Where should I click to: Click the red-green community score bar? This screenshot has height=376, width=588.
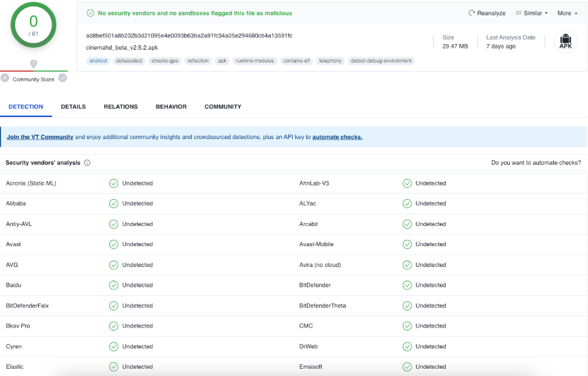click(34, 70)
